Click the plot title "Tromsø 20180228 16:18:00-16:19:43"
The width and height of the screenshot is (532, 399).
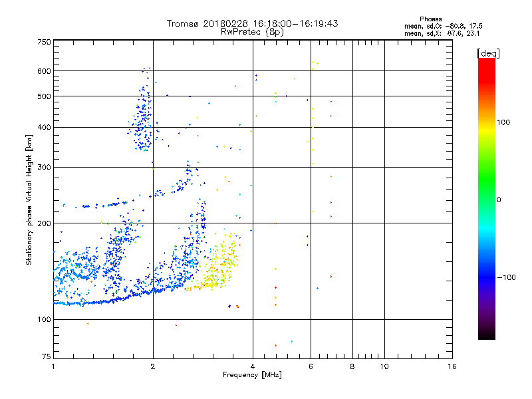click(x=252, y=23)
